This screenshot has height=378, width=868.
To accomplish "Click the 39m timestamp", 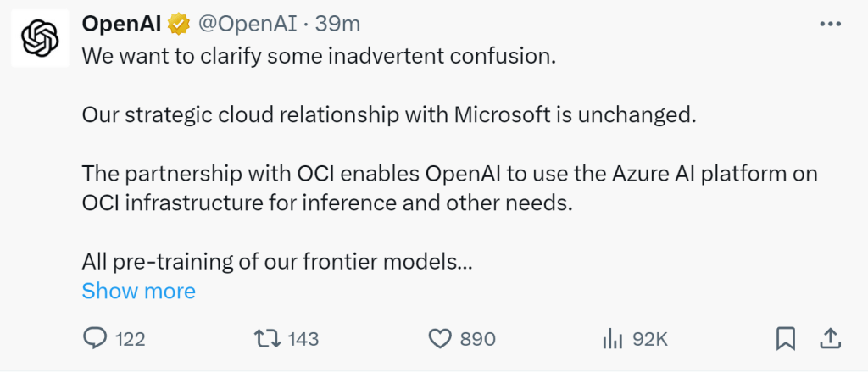I will 339,25.
